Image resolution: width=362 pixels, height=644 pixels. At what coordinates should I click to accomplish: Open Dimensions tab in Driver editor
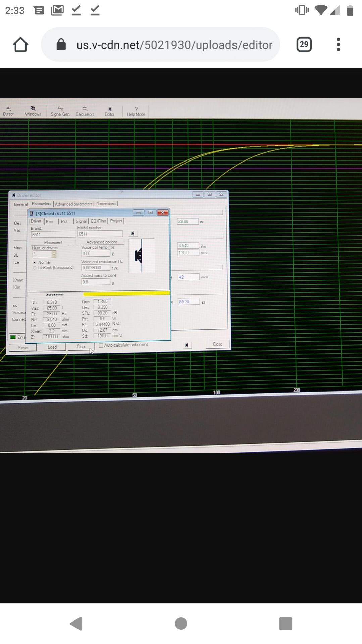(x=106, y=204)
